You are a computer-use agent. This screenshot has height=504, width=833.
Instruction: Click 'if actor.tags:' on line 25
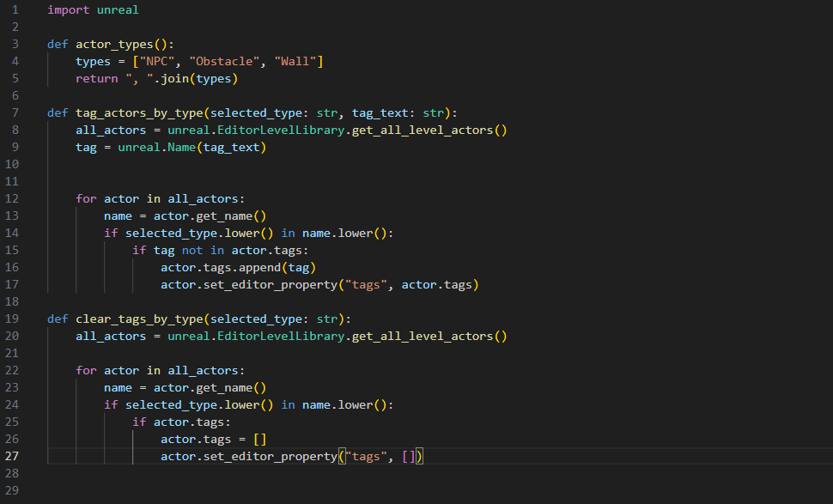coord(182,422)
